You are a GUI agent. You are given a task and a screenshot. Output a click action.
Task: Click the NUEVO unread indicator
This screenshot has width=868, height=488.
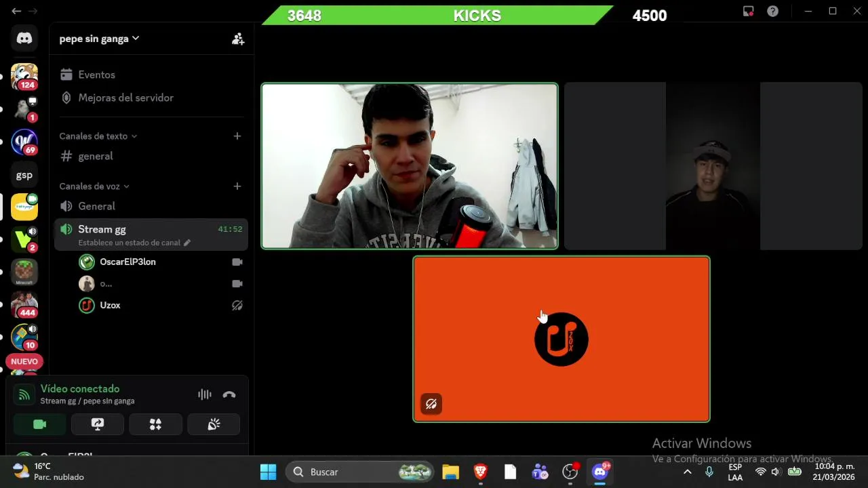[x=24, y=361]
